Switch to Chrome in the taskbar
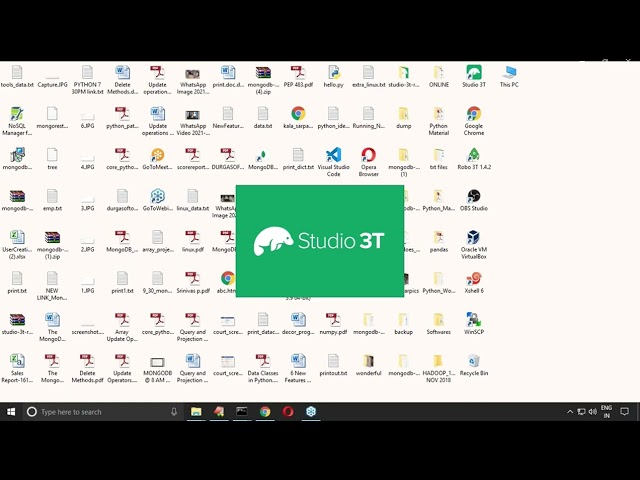This screenshot has height=480, width=640. tap(265, 412)
